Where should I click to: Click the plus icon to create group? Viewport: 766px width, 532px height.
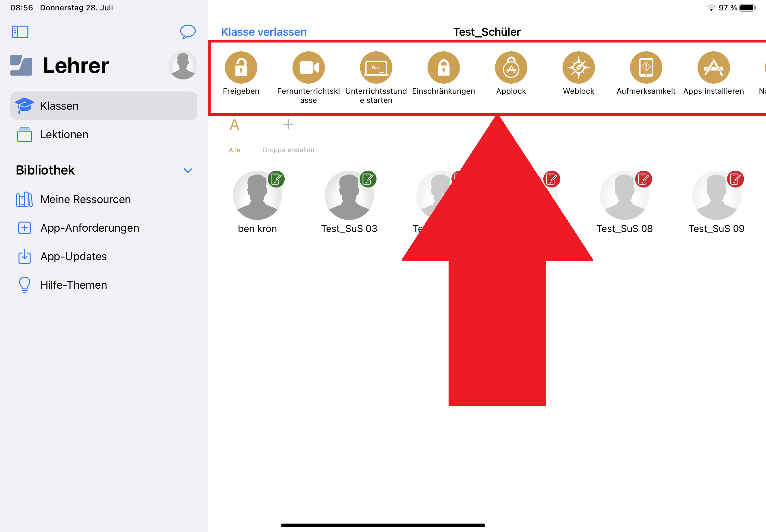coord(288,124)
